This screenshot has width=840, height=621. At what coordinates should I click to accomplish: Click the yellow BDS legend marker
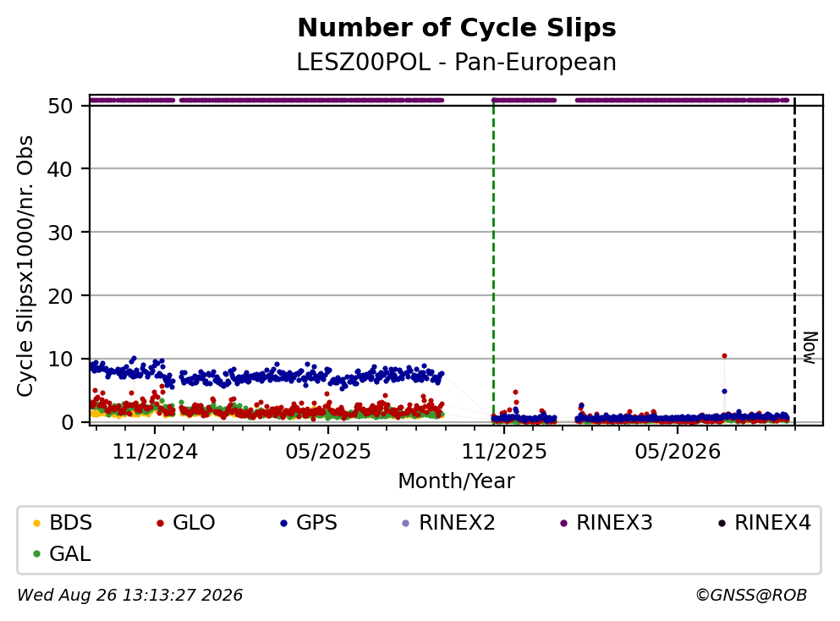pyautogui.click(x=36, y=523)
